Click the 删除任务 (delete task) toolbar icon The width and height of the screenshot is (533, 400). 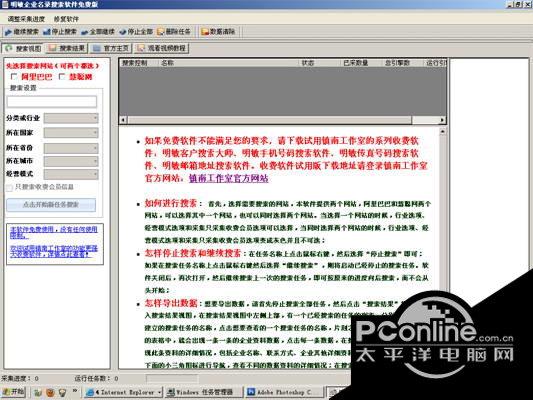click(174, 32)
